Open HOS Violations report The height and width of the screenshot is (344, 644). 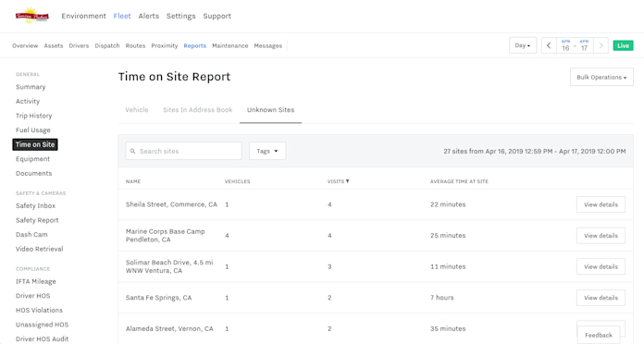pyautogui.click(x=39, y=310)
